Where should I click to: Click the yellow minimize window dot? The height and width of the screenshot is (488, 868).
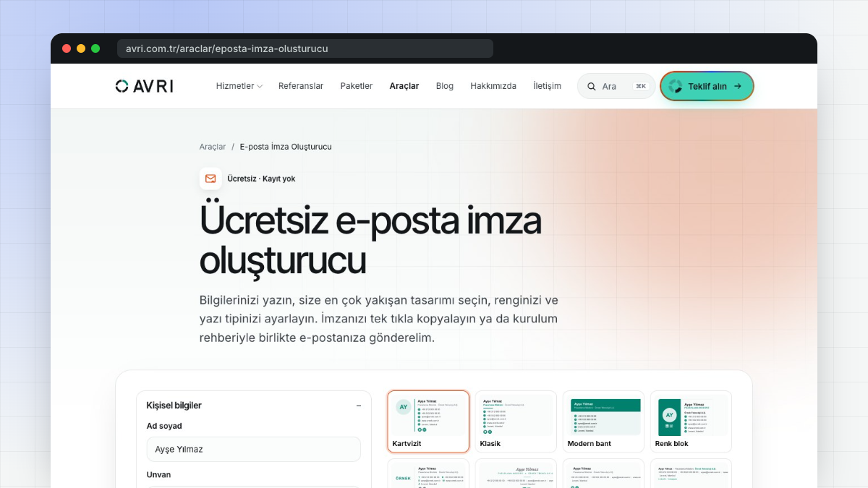point(81,48)
